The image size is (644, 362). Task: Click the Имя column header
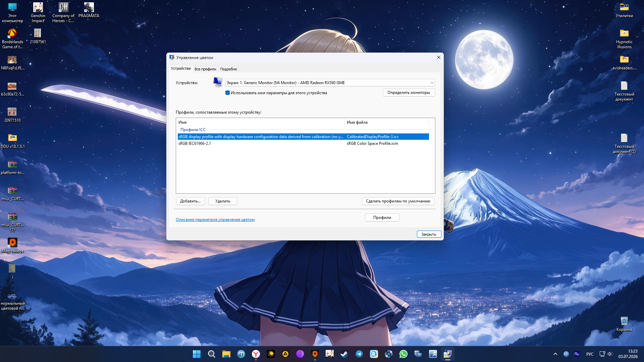click(x=260, y=122)
